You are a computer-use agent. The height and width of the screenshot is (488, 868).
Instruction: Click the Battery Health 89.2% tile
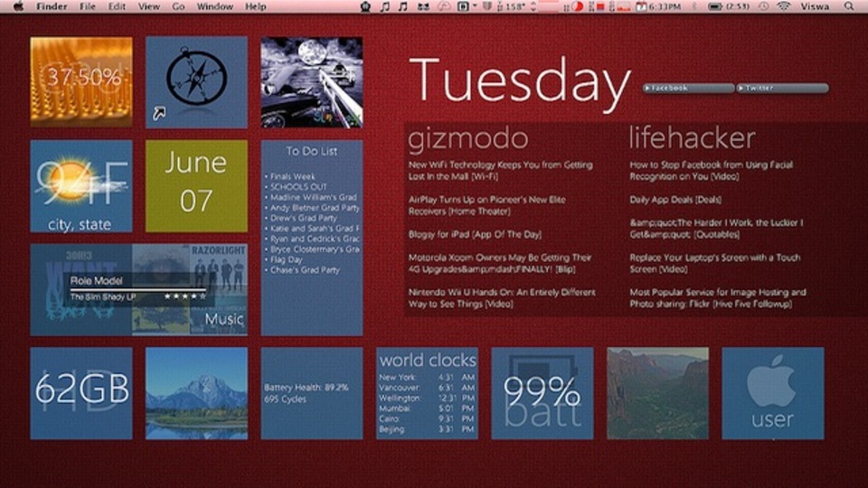pyautogui.click(x=312, y=393)
